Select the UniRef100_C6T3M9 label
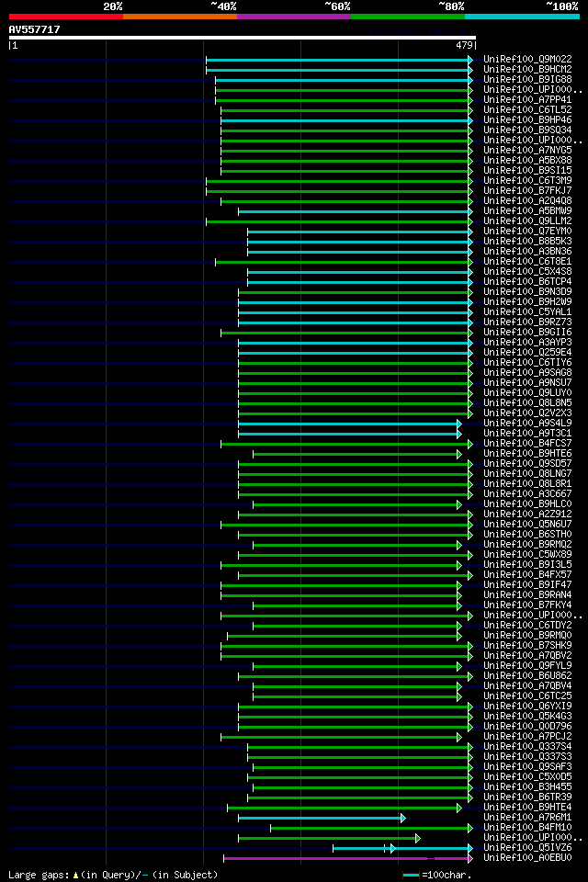 pyautogui.click(x=527, y=181)
